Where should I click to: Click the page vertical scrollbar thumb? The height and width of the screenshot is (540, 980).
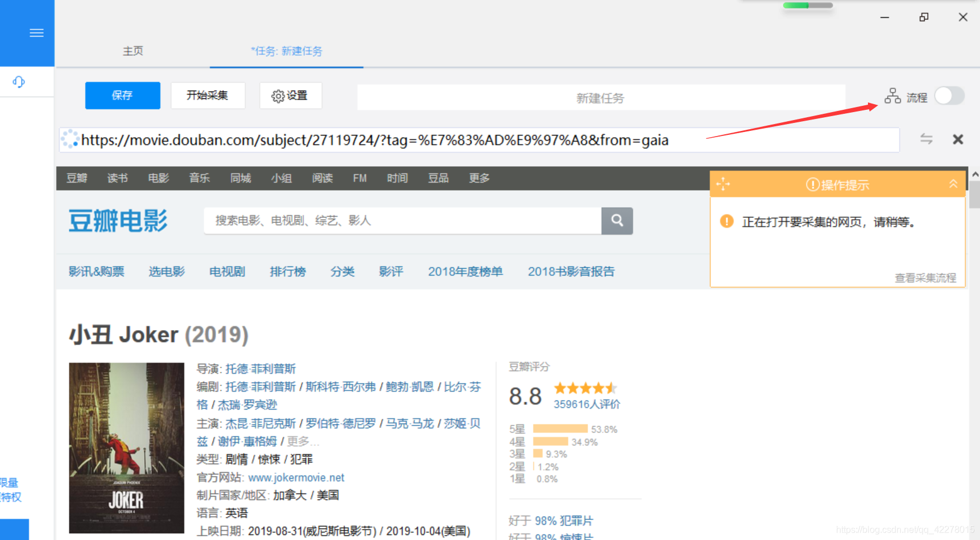click(975, 195)
